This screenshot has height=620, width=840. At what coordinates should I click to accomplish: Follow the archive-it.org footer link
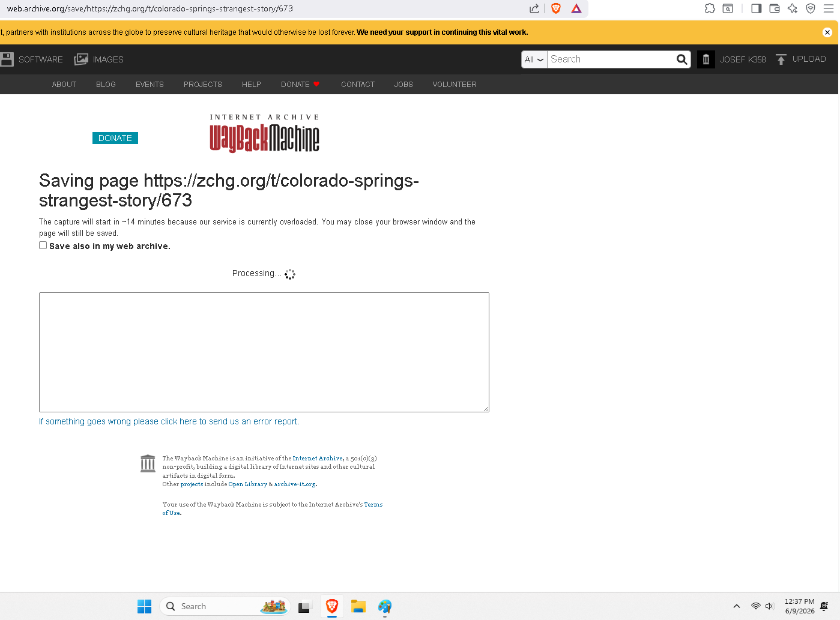(295, 484)
